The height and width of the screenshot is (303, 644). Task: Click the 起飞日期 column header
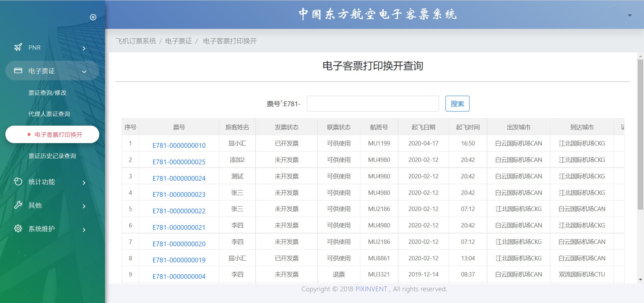[423, 127]
